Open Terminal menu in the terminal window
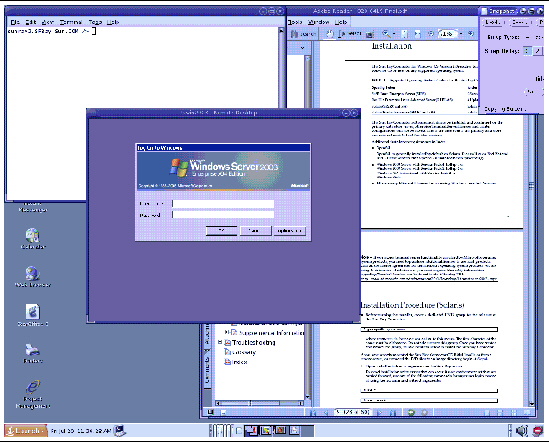Image resolution: width=549 pixels, height=442 pixels. coord(71,22)
